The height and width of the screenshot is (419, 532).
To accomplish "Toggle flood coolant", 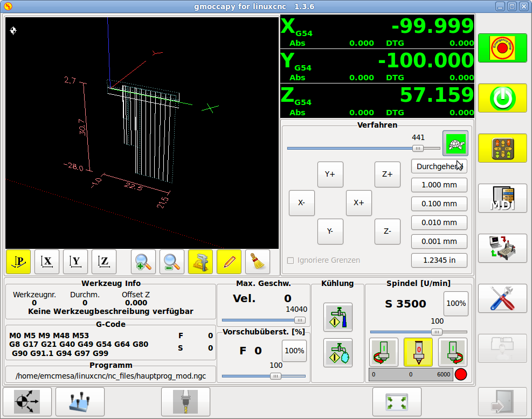I will [338, 317].
